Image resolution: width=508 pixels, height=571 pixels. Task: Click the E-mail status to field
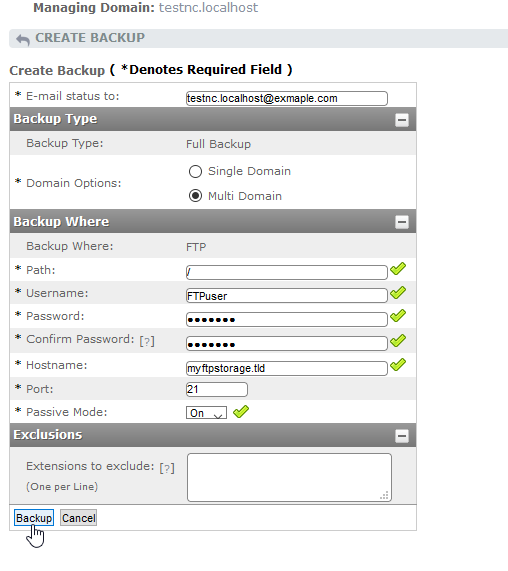(287, 98)
